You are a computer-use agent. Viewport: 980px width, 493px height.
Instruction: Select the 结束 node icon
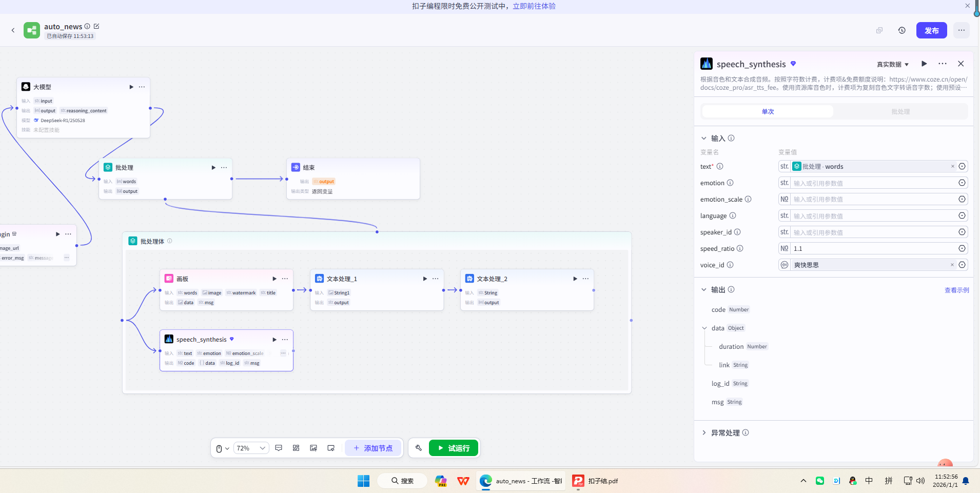coord(296,167)
